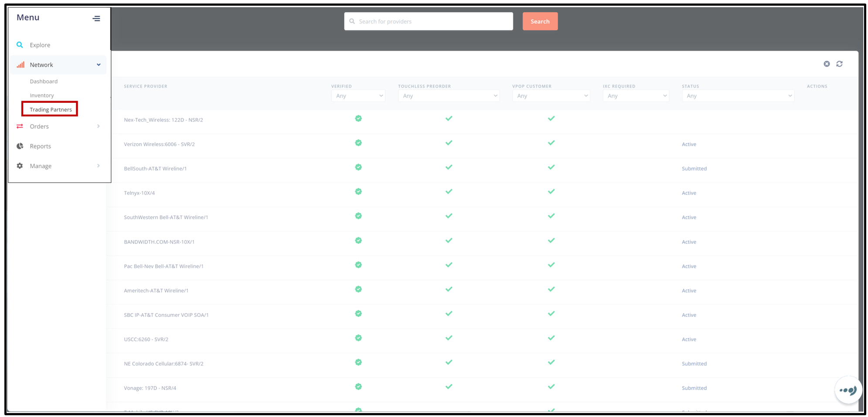Open the chat assistant bubble icon
This screenshot has height=417, width=868.
(848, 390)
